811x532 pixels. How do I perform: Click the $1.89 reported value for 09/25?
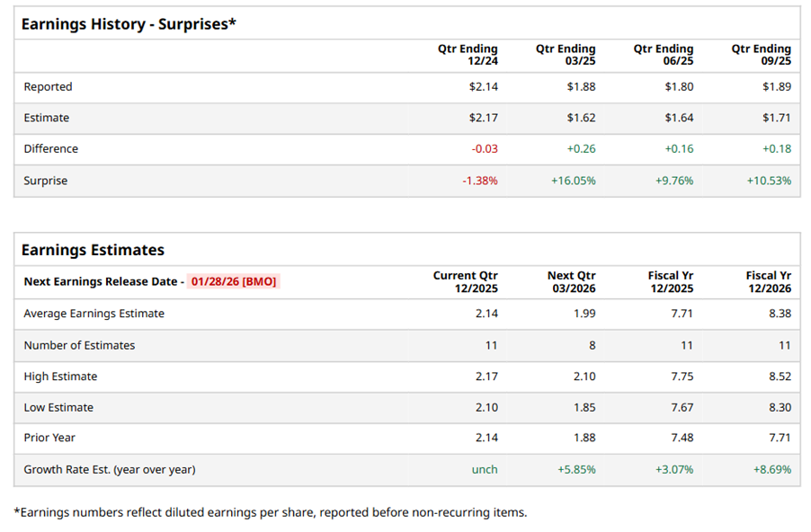776,87
